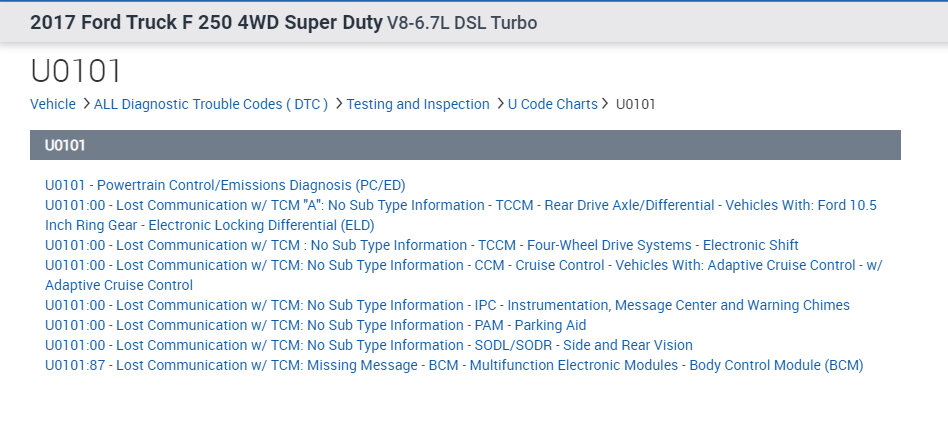Screen dimensions: 948x444
Task: Open U0101:00 IPC Instrumentation Message Center link
Action: click(x=447, y=305)
